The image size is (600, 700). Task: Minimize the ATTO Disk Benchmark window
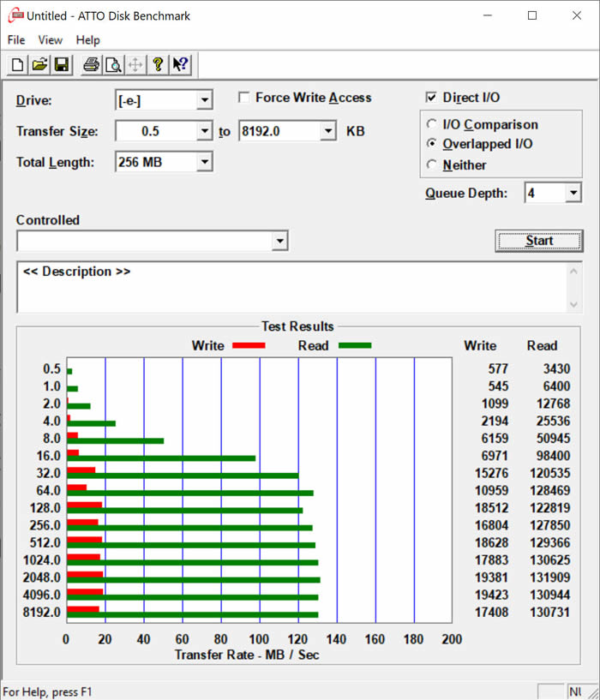pos(488,15)
